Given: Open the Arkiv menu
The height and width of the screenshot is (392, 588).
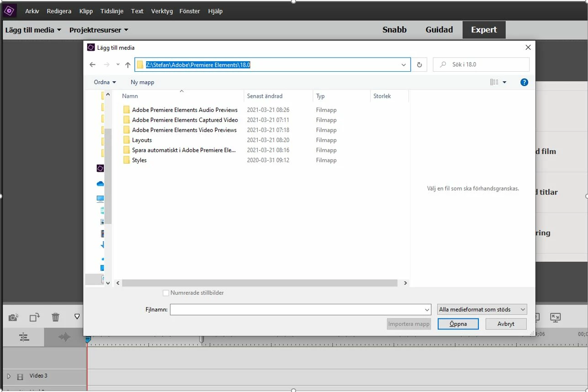Looking at the screenshot, I should [x=32, y=11].
